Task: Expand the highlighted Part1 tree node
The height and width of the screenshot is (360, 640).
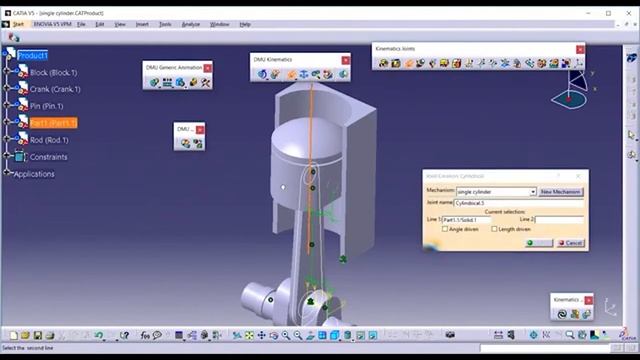Action: [x=7, y=121]
